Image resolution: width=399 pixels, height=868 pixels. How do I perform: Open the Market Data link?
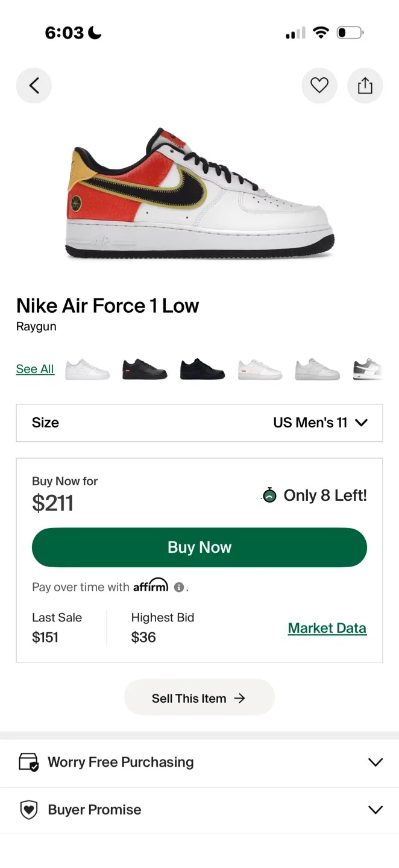click(x=327, y=627)
